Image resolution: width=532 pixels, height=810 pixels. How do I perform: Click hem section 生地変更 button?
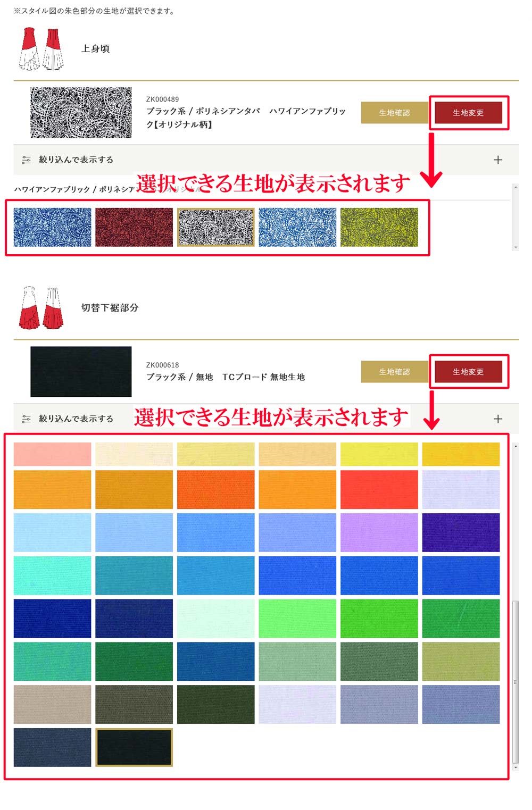(468, 372)
